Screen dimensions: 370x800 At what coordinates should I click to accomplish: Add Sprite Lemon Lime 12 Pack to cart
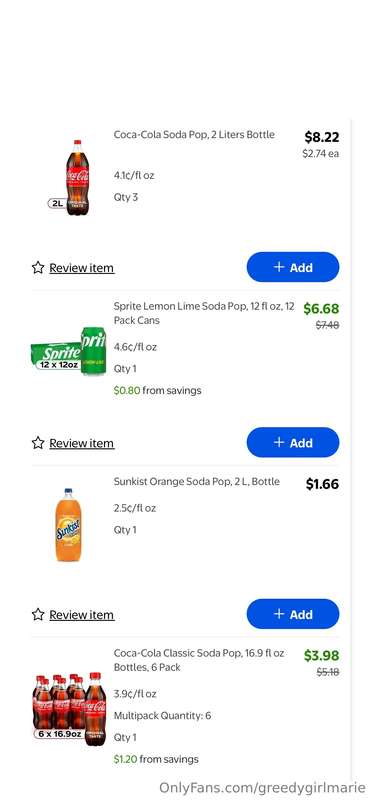point(293,442)
